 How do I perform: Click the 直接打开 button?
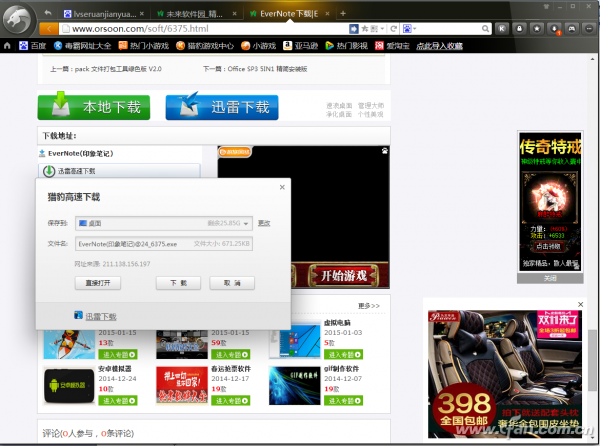coord(98,283)
